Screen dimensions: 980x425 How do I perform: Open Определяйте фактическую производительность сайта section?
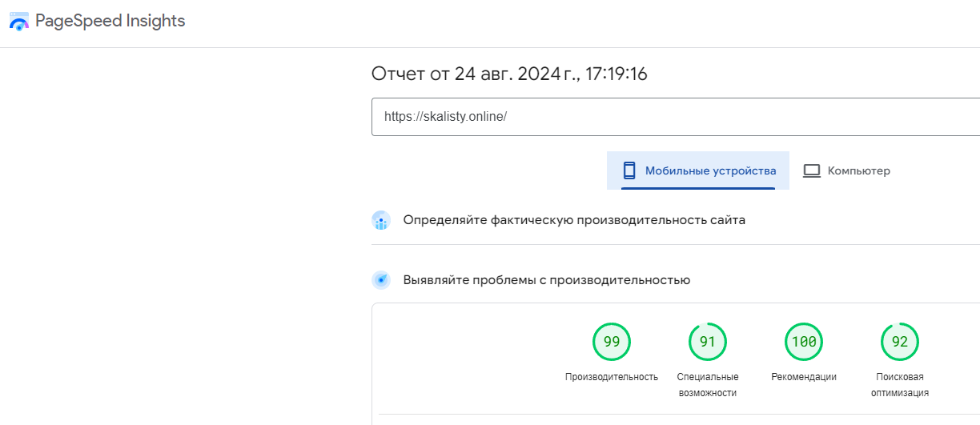pyautogui.click(x=574, y=220)
